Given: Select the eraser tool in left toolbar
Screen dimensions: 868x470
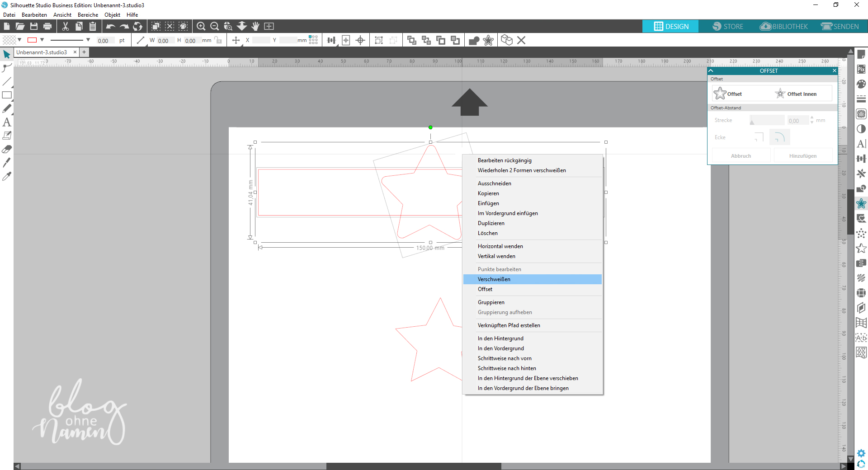Looking at the screenshot, I should (7, 149).
